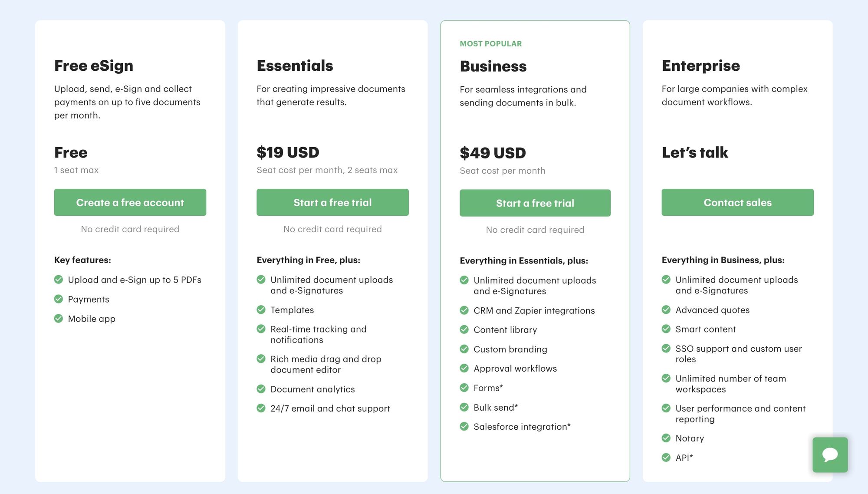This screenshot has width=868, height=494.
Task: Click Create a free account button
Action: pos(130,202)
